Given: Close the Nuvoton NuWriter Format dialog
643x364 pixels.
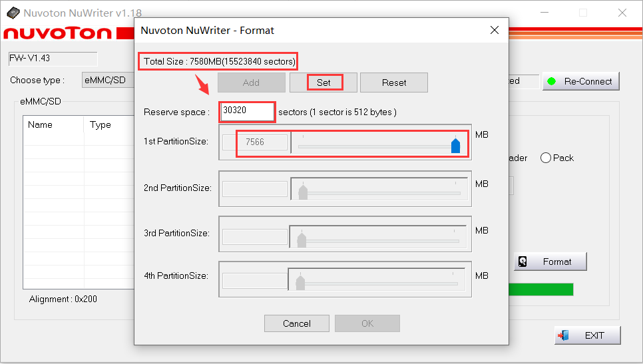Looking at the screenshot, I should [495, 30].
